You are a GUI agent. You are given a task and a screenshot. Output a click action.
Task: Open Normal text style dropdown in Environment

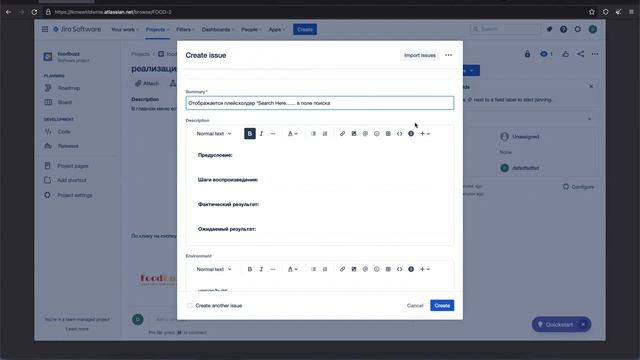tap(214, 269)
